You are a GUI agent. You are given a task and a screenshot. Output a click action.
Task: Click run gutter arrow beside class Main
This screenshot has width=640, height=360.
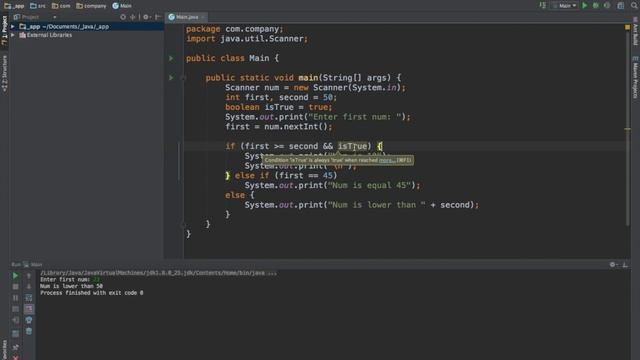coord(171,58)
